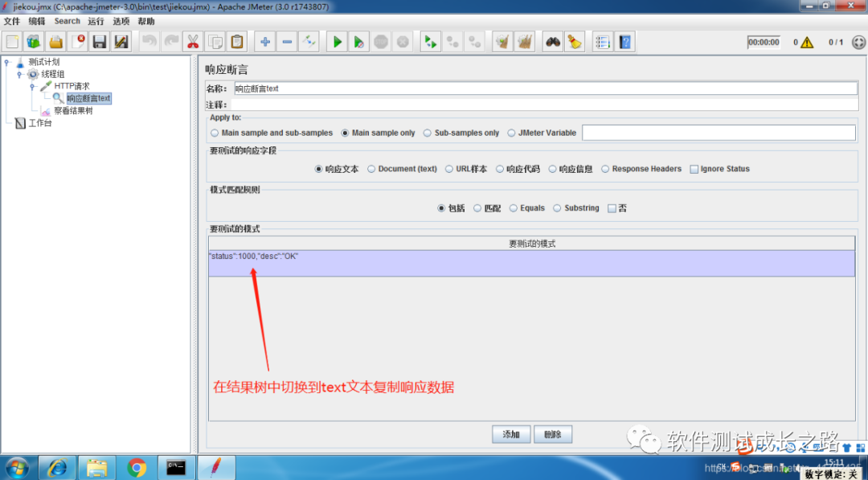Select Substring matching rule

[575, 208]
